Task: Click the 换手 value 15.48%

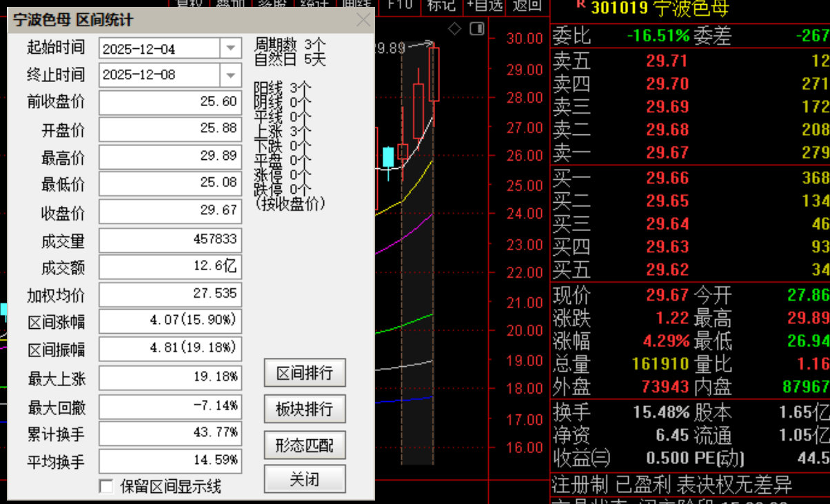Action: pos(661,413)
